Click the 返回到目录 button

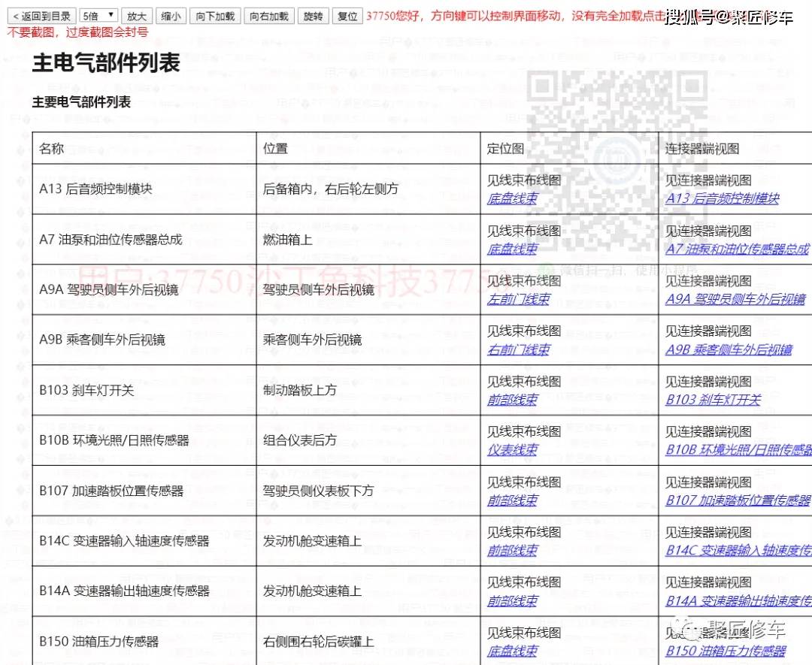(41, 16)
